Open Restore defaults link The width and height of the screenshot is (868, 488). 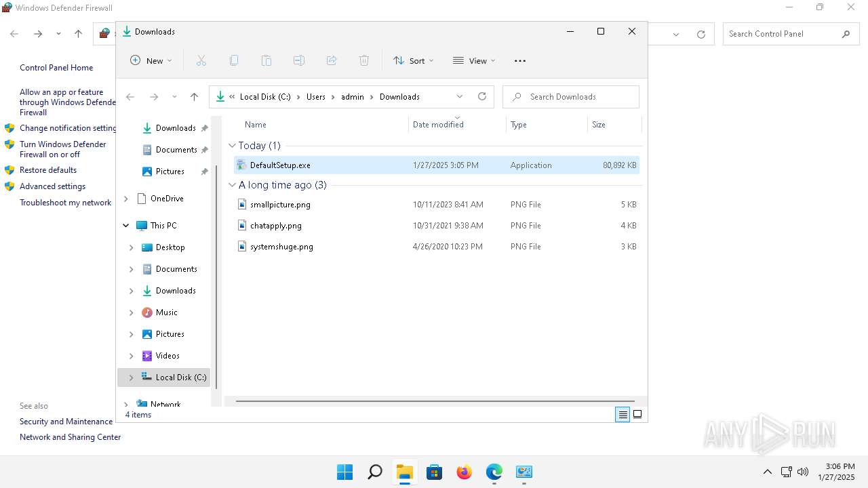[48, 170]
